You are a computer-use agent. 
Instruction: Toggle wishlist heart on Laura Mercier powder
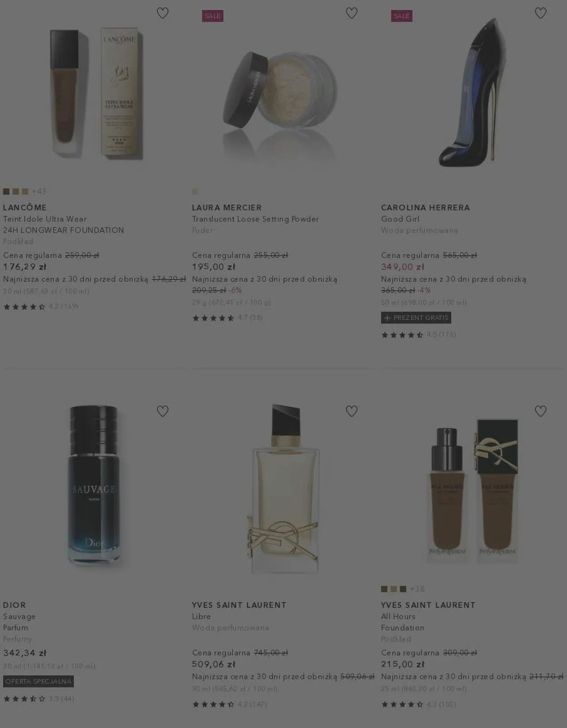click(x=352, y=13)
